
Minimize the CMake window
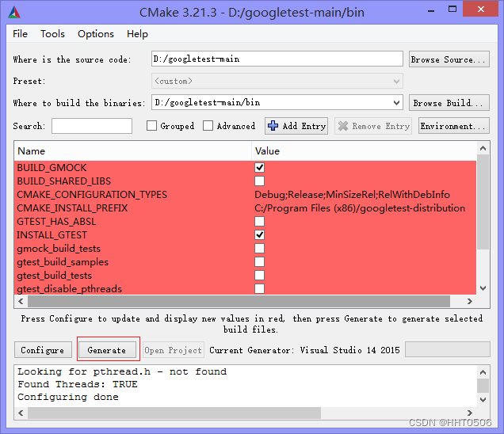tap(431, 10)
